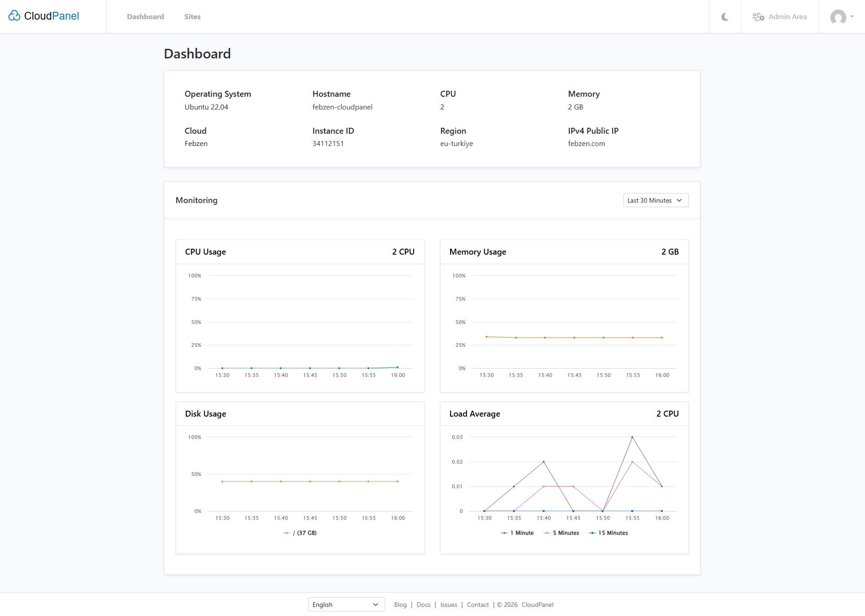
Task: Click the CloudPanel copyright link
Action: pyautogui.click(x=537, y=604)
